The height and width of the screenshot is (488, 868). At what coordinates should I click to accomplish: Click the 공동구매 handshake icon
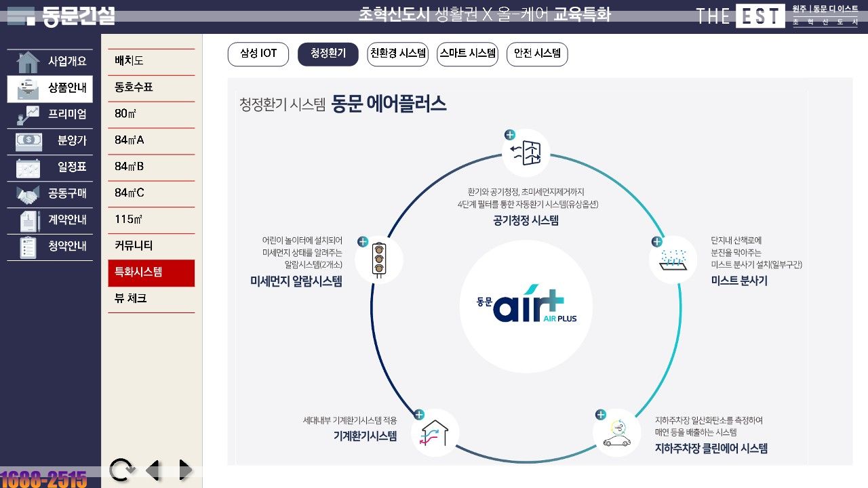tap(28, 195)
